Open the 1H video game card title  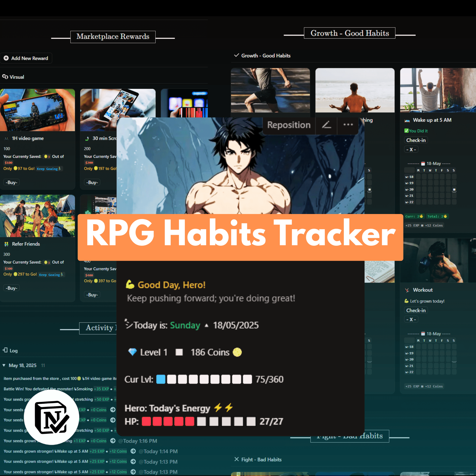tap(28, 138)
